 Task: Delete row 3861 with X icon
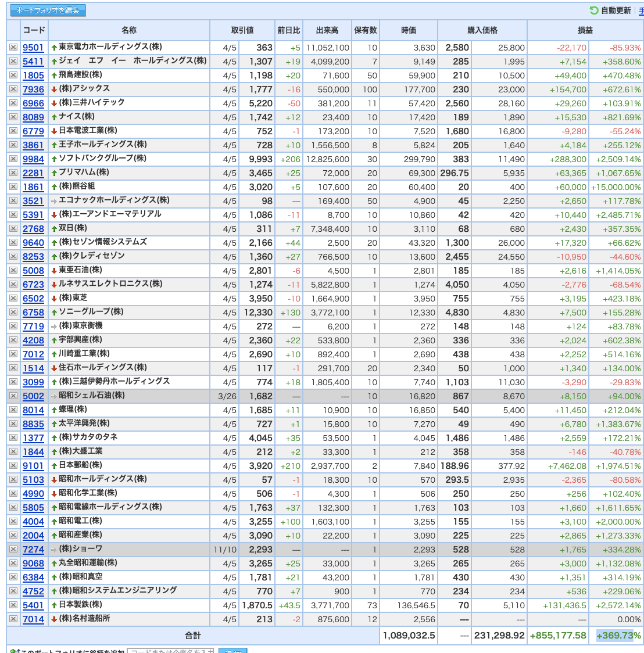point(13,145)
